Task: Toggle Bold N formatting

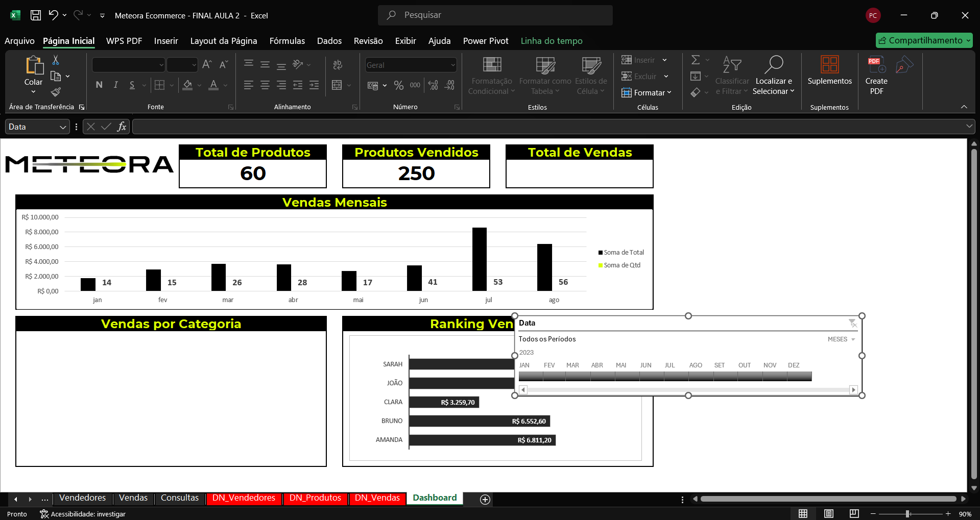Action: [99, 85]
